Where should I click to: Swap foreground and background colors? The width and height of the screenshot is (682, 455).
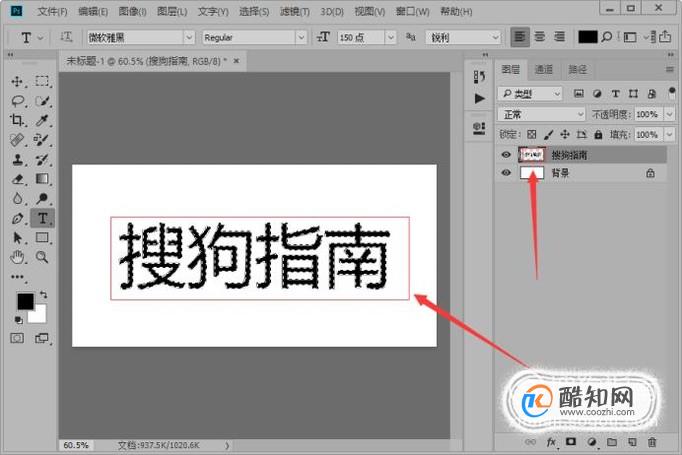tap(43, 294)
